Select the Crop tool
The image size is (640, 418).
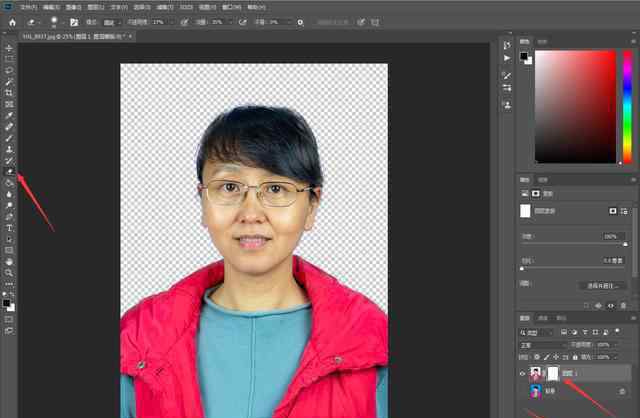(9, 93)
